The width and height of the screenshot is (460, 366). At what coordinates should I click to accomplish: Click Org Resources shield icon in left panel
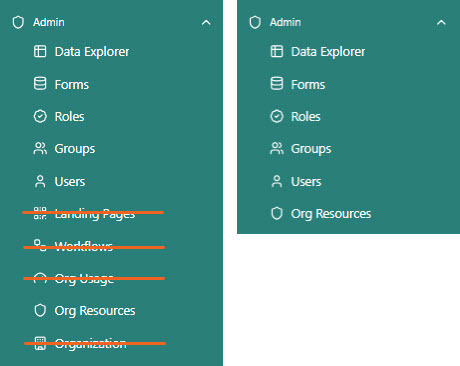point(40,310)
